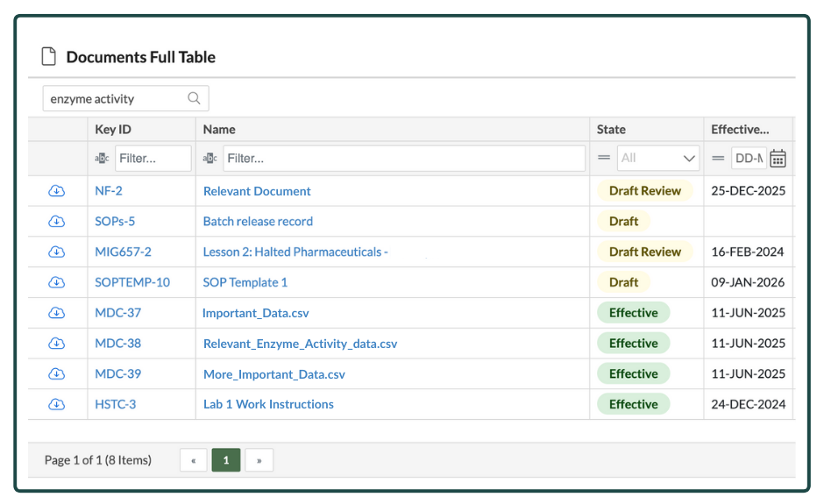Screen dimensions: 824x504
Task: Toggle Key ID filter text match mode
Action: (102, 159)
